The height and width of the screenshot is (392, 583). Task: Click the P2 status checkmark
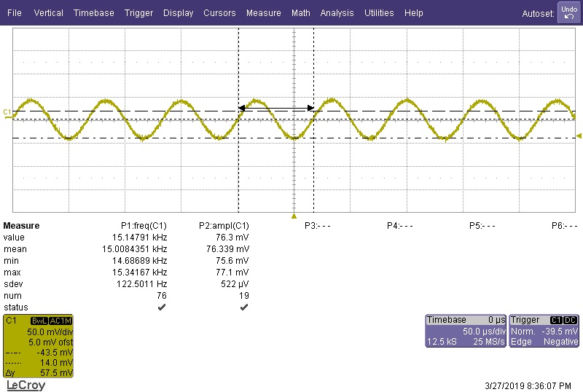coord(244,307)
